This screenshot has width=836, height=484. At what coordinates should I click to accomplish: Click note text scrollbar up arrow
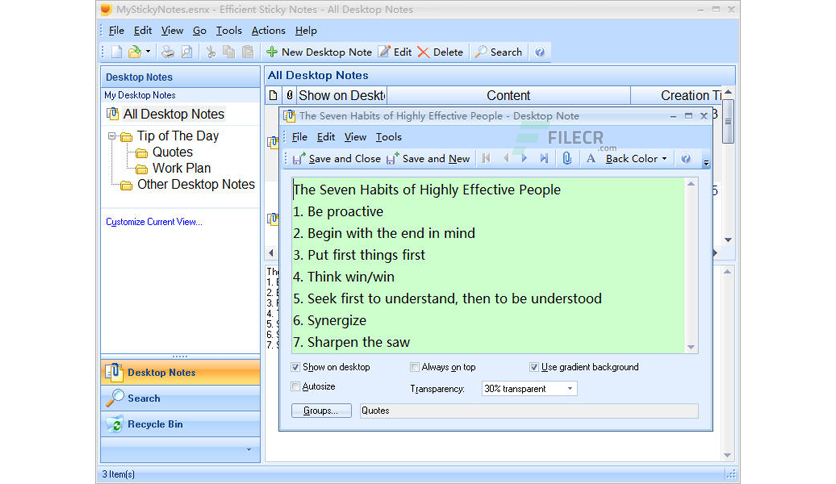click(691, 184)
